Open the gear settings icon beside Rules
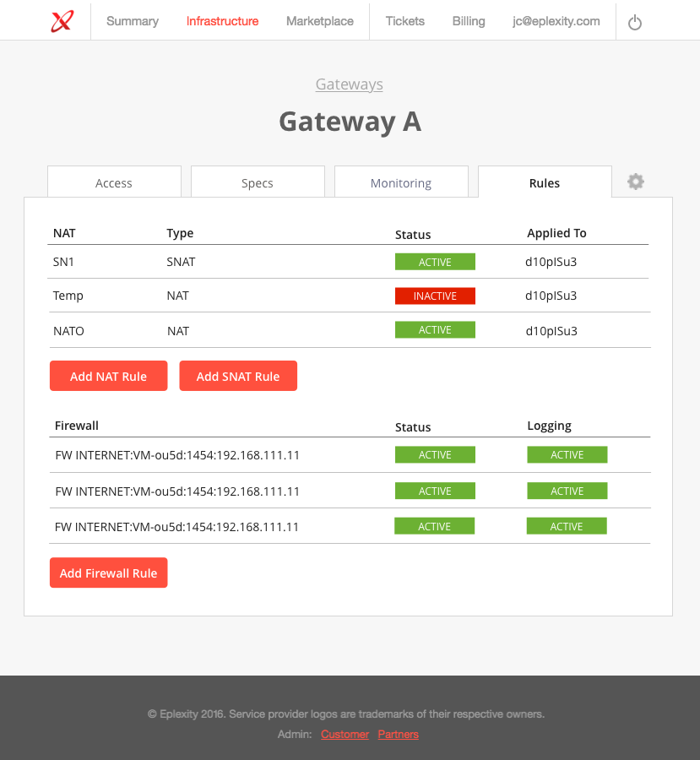Viewport: 700px width, 760px height. tap(636, 182)
